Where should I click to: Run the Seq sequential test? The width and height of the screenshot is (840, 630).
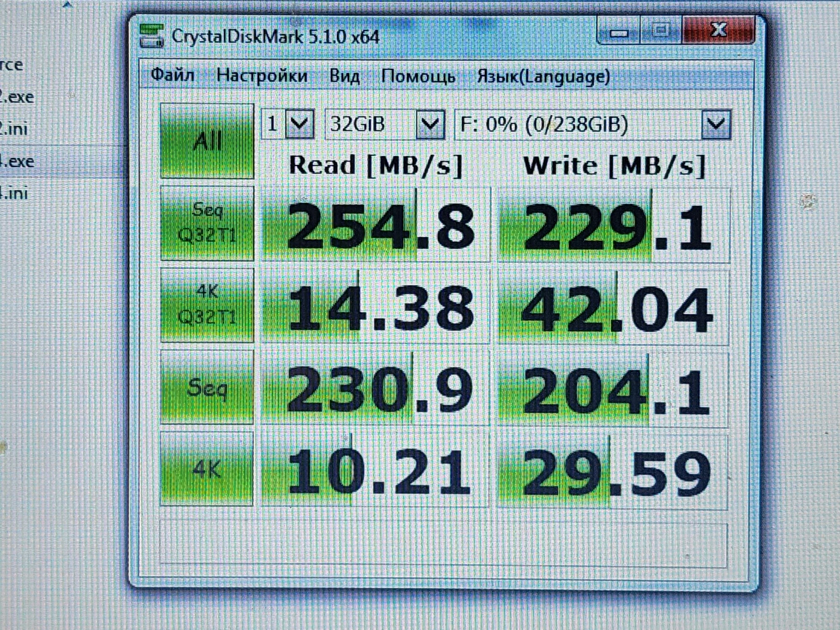207,387
